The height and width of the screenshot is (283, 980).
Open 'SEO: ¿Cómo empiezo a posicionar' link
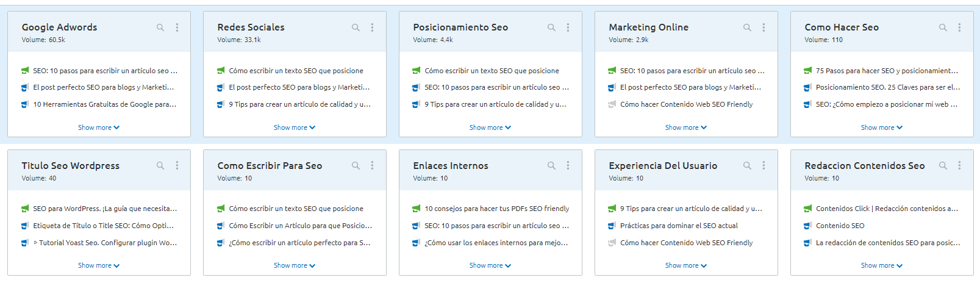(887, 105)
